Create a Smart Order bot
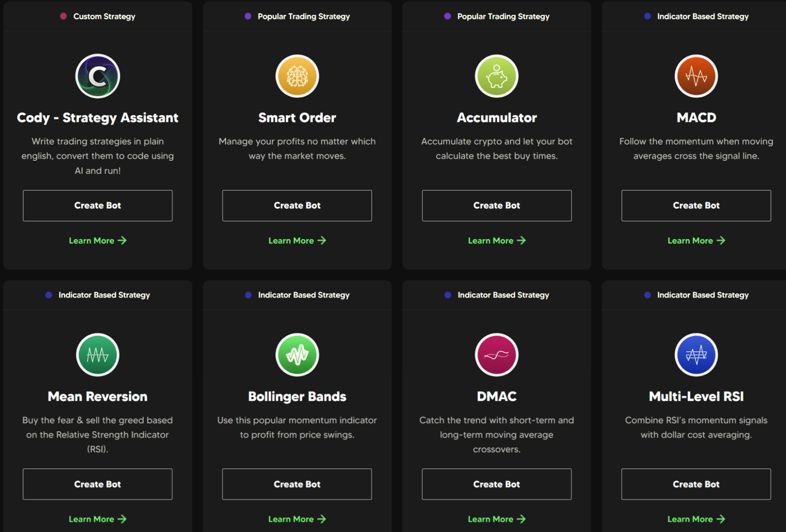 (x=297, y=205)
